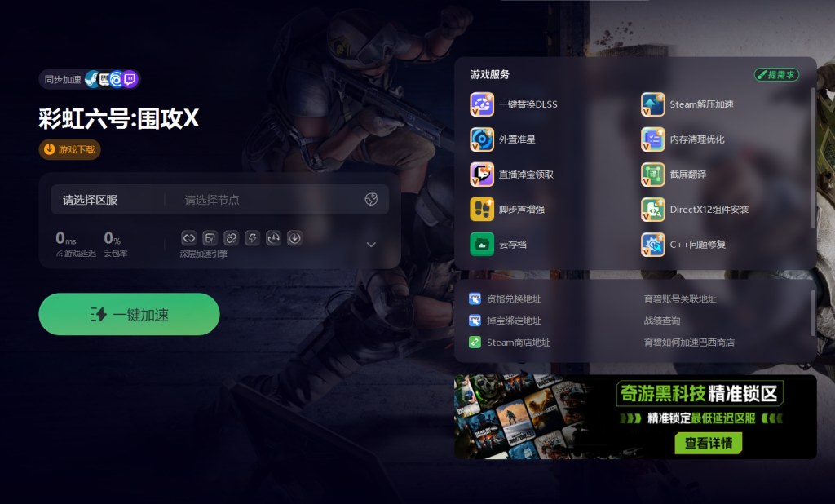Screen dimensions: 835x504
Task: Click the 同步加速 label
Action: [x=63, y=79]
